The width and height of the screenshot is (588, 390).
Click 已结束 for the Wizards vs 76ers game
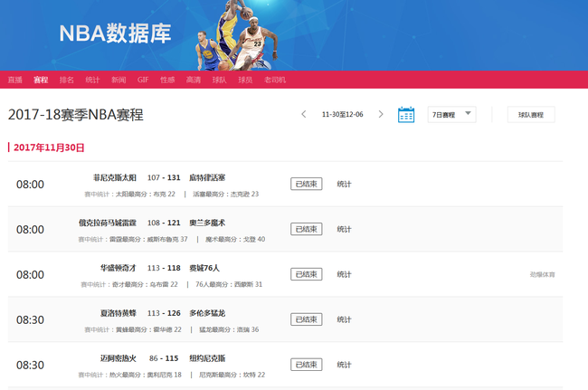point(307,274)
